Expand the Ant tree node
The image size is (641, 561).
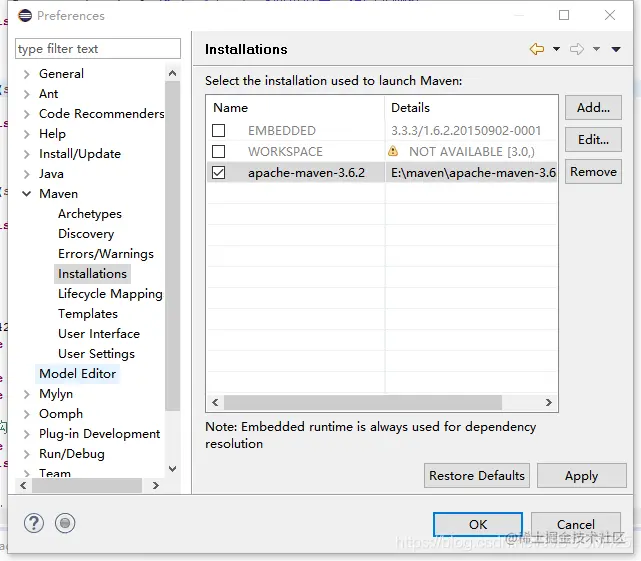tap(27, 94)
